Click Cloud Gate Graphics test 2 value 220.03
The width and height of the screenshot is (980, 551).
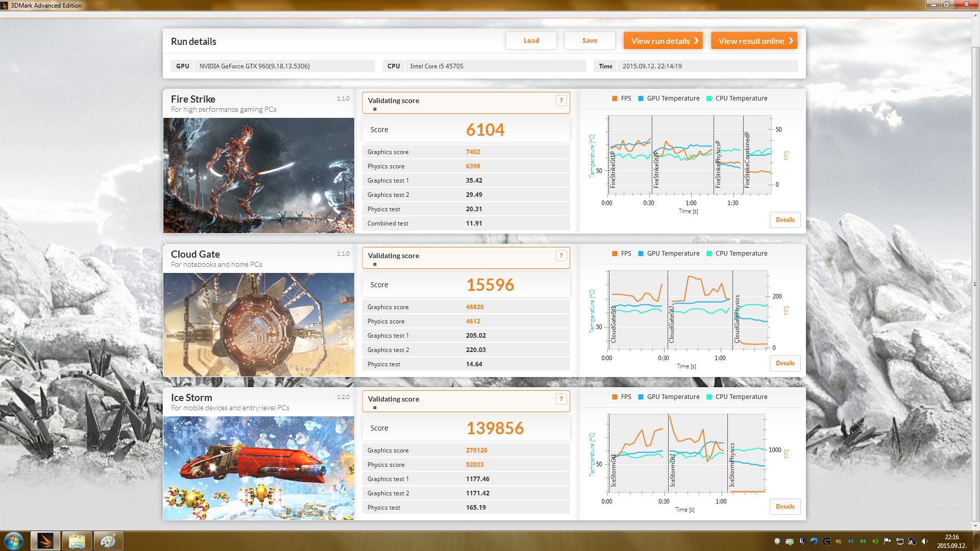[476, 350]
